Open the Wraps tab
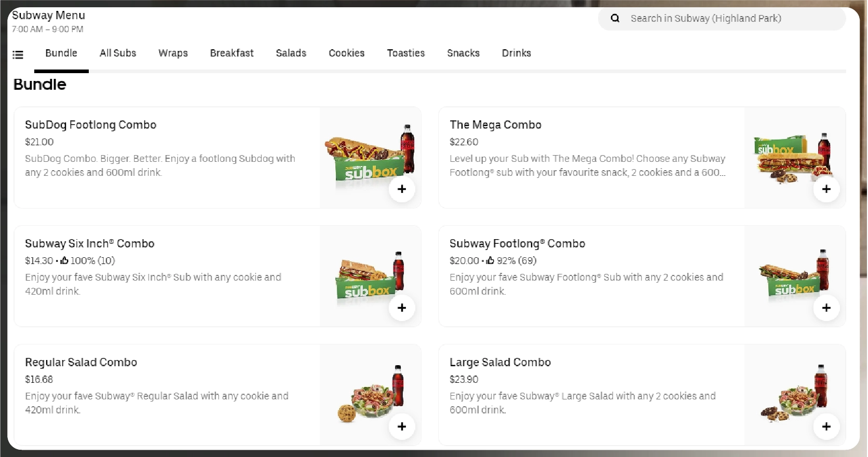This screenshot has height=457, width=868. tap(173, 53)
